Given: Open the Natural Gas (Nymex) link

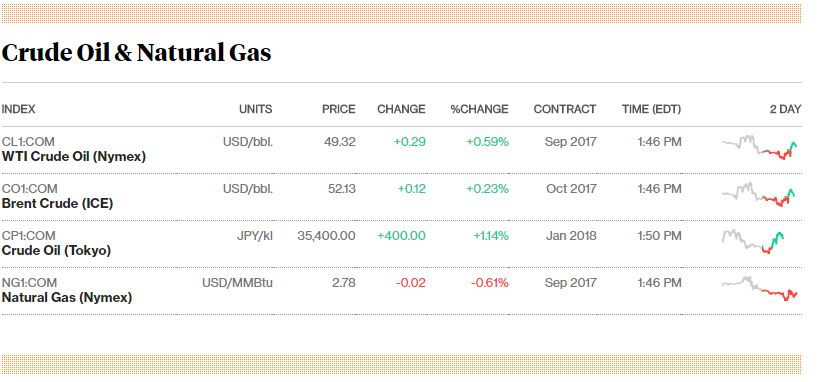Looking at the screenshot, I should coord(67,298).
